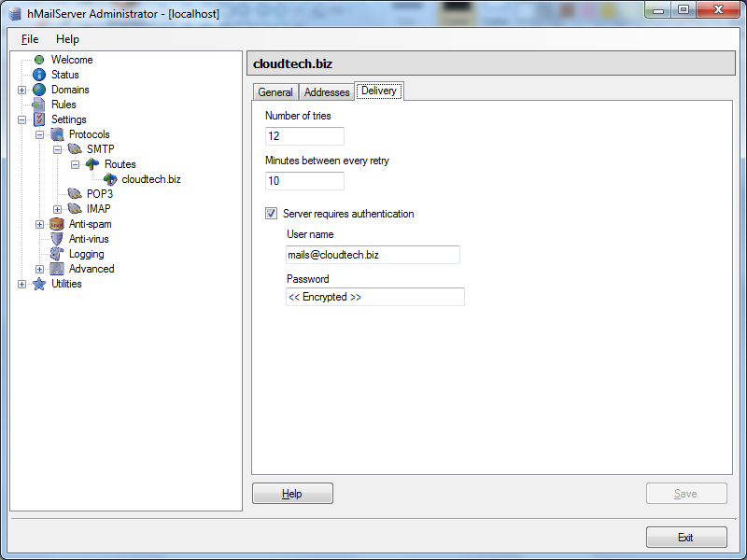Click the Anti-virus shield icon

[57, 239]
